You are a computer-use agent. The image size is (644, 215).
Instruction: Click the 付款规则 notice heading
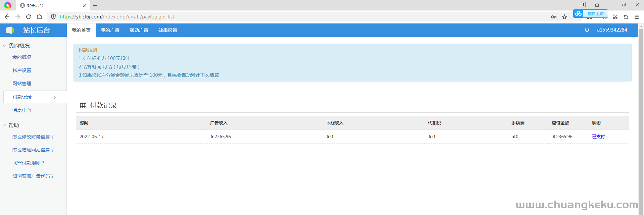(88, 50)
